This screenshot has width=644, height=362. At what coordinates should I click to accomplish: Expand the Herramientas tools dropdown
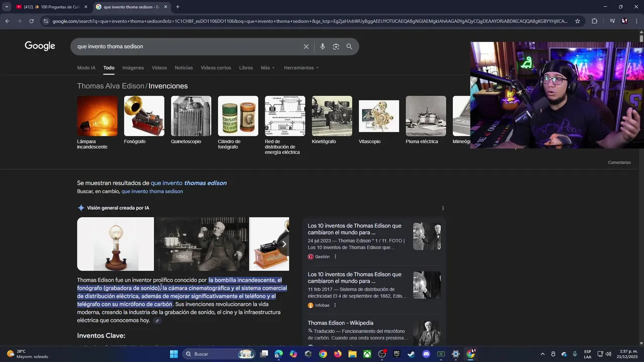click(301, 68)
